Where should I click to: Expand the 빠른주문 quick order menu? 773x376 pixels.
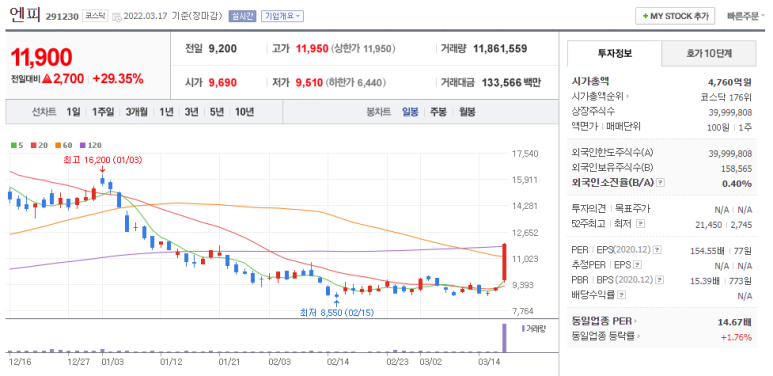[x=746, y=16]
